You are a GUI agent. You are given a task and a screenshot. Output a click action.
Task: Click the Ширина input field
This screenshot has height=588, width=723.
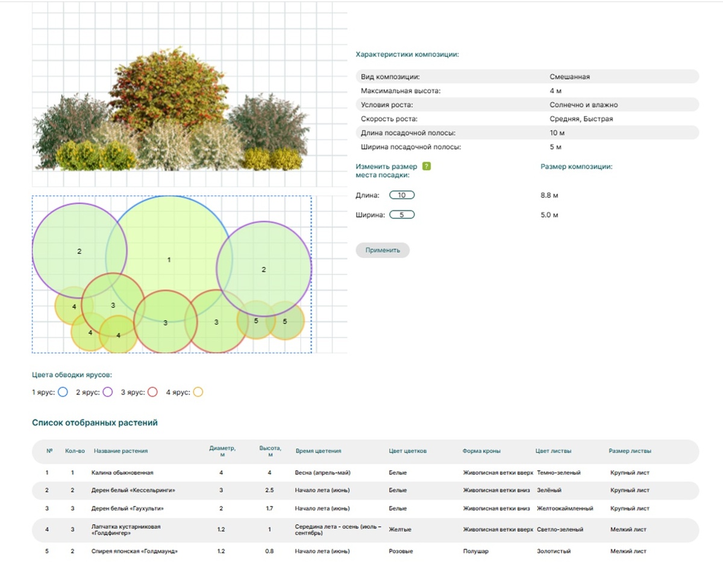[x=402, y=214]
